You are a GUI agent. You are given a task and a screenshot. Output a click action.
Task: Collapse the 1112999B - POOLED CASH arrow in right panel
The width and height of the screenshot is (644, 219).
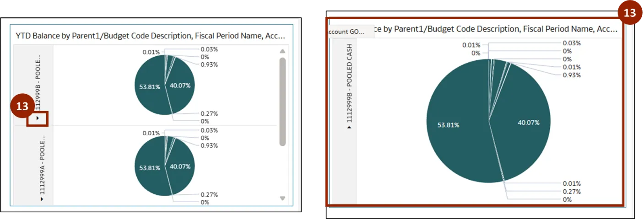click(349, 128)
